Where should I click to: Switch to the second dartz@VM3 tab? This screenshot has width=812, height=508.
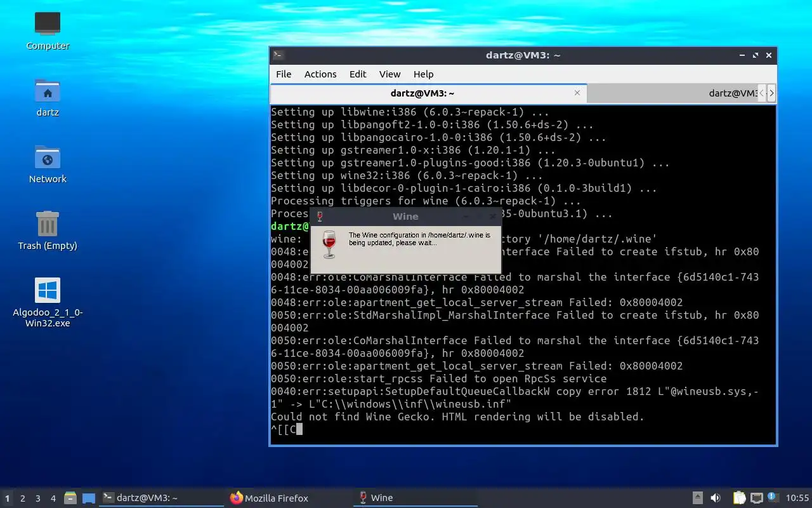point(672,93)
